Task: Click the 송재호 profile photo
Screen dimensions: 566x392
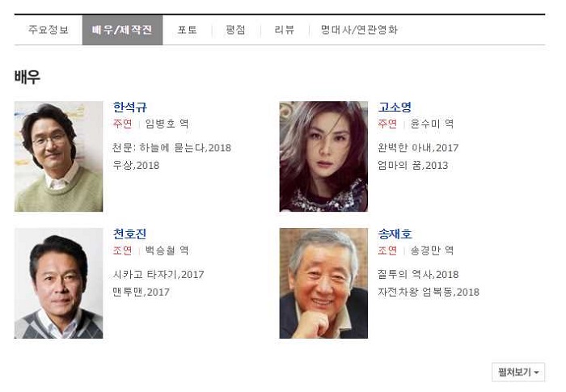Action: click(x=323, y=283)
